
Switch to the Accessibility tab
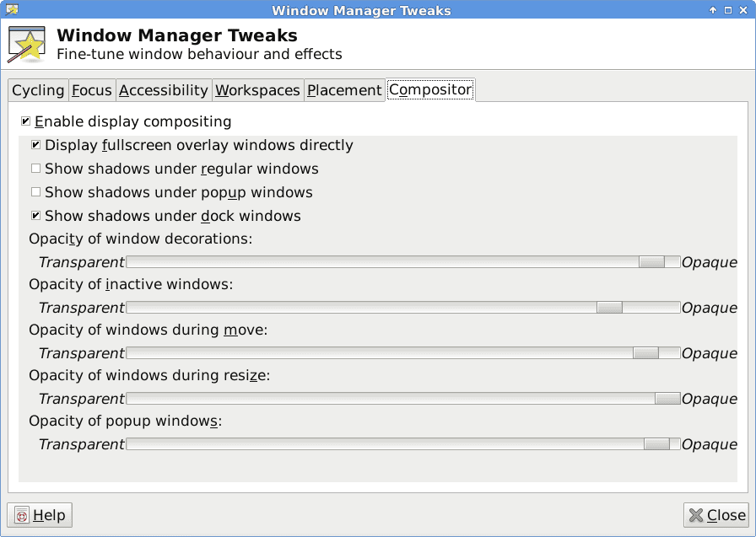pyautogui.click(x=164, y=90)
